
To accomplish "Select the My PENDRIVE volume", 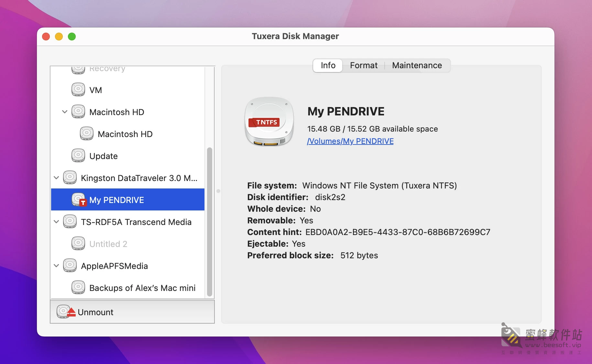I will coord(128,200).
